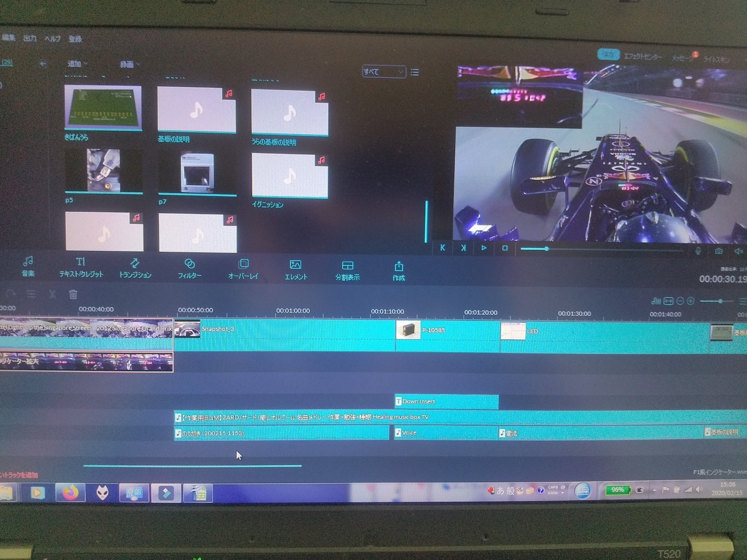Open the 登録 (Register) menu
This screenshot has width=747, height=560.
[75, 39]
